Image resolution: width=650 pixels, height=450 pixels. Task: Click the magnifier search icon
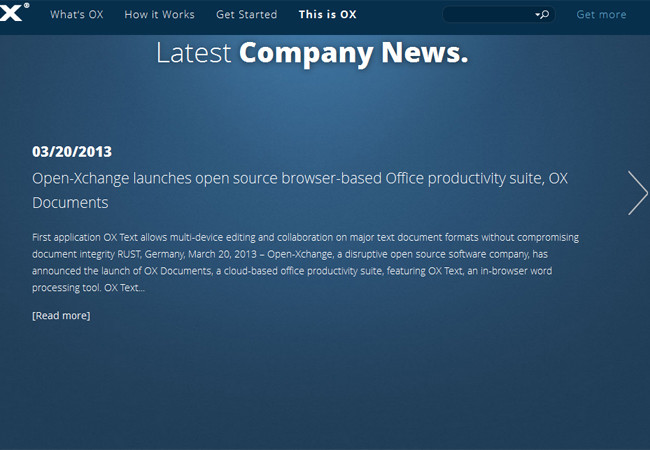pos(545,15)
